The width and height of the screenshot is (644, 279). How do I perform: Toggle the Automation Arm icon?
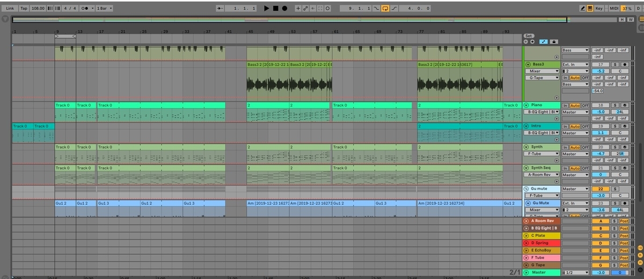click(x=305, y=9)
